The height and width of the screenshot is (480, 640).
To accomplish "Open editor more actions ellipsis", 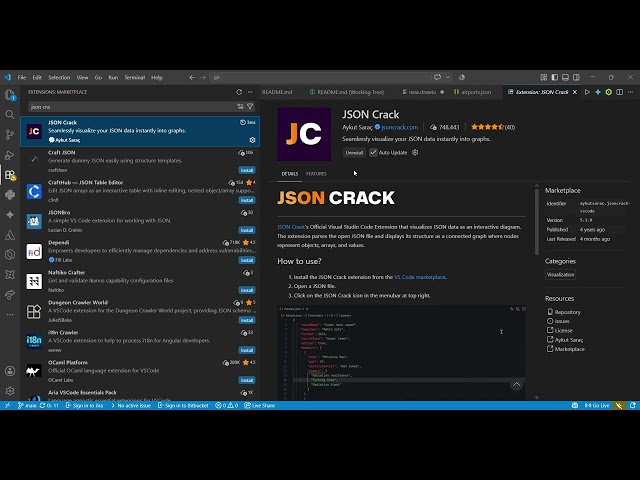I will [x=631, y=92].
